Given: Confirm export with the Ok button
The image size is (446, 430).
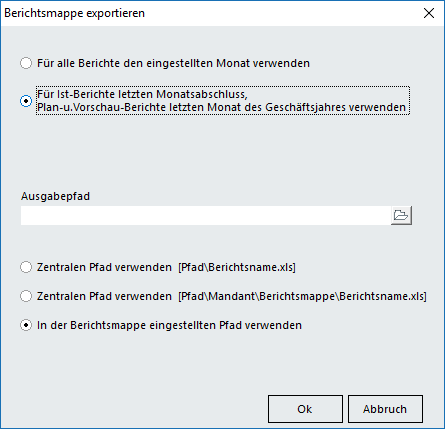Looking at the screenshot, I should [x=305, y=409].
